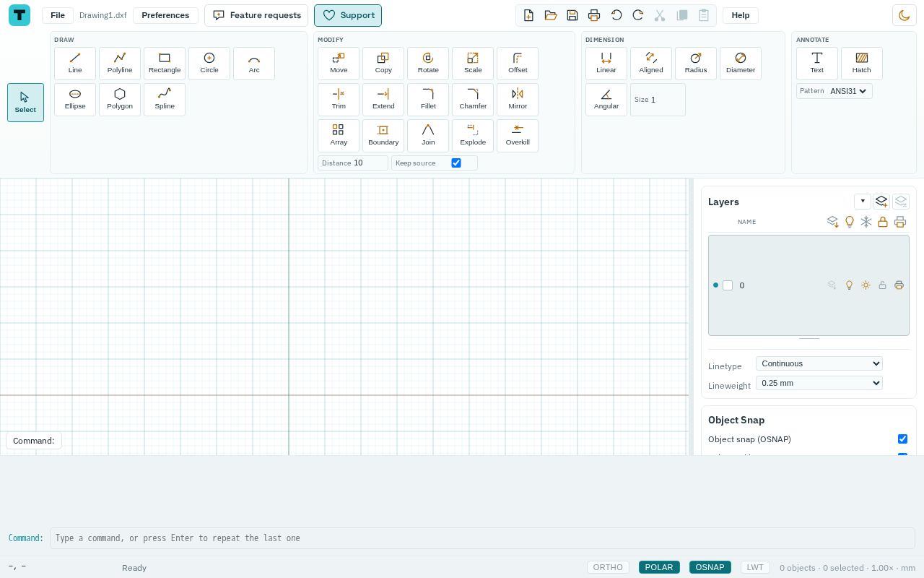Open a file via folder icon
This screenshot has width=924, height=578.
click(x=551, y=15)
